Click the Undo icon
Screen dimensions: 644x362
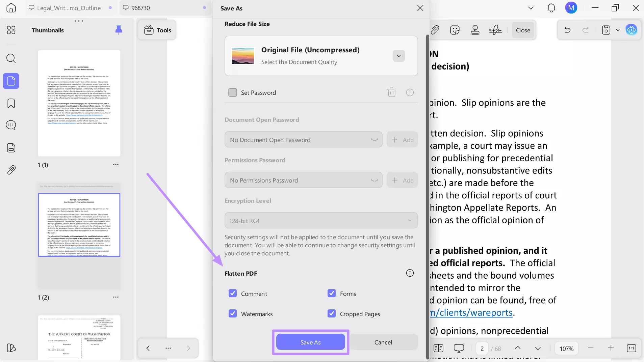[x=567, y=30]
